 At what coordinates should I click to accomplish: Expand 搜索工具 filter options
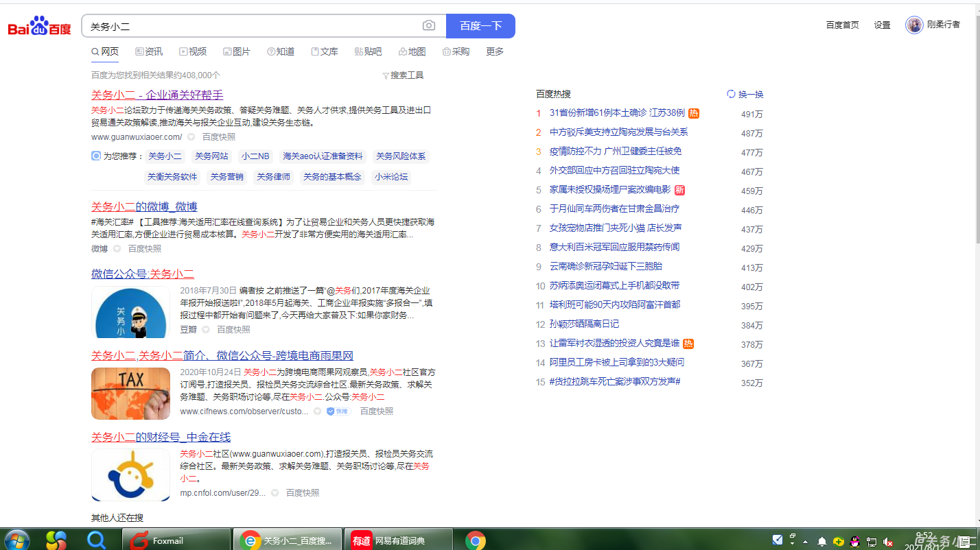(404, 75)
